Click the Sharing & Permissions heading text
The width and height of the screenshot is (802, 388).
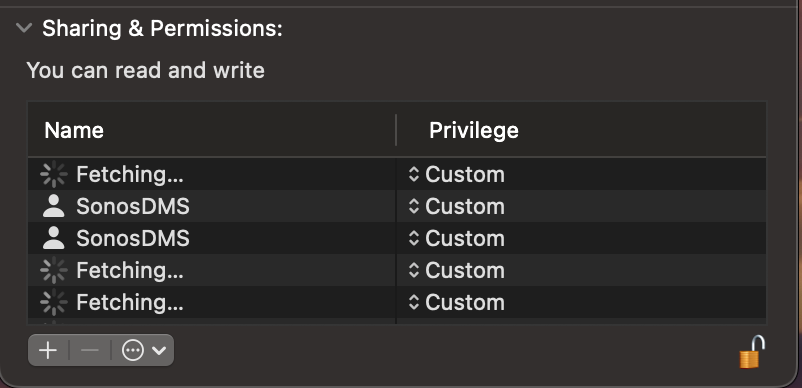coord(162,29)
